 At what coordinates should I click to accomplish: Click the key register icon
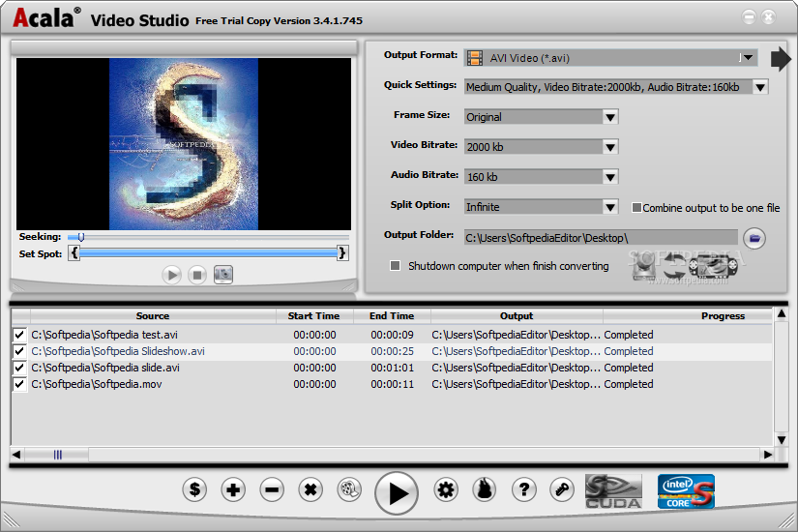click(x=562, y=489)
